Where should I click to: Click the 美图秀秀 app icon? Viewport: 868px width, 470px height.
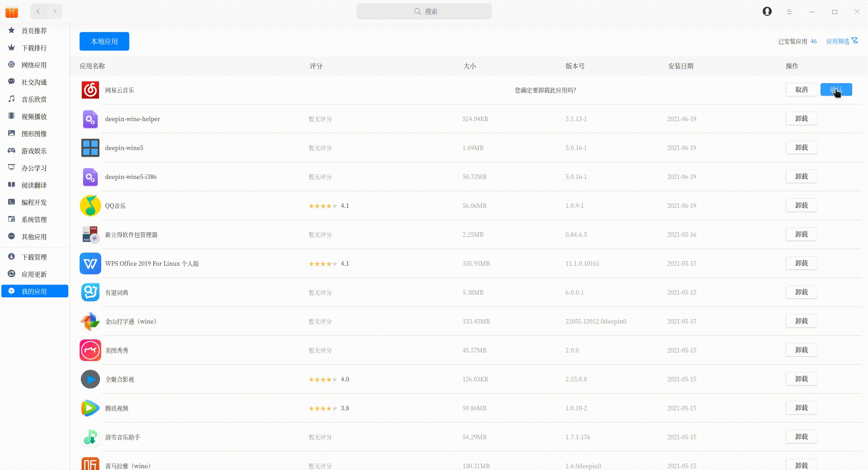click(x=90, y=350)
